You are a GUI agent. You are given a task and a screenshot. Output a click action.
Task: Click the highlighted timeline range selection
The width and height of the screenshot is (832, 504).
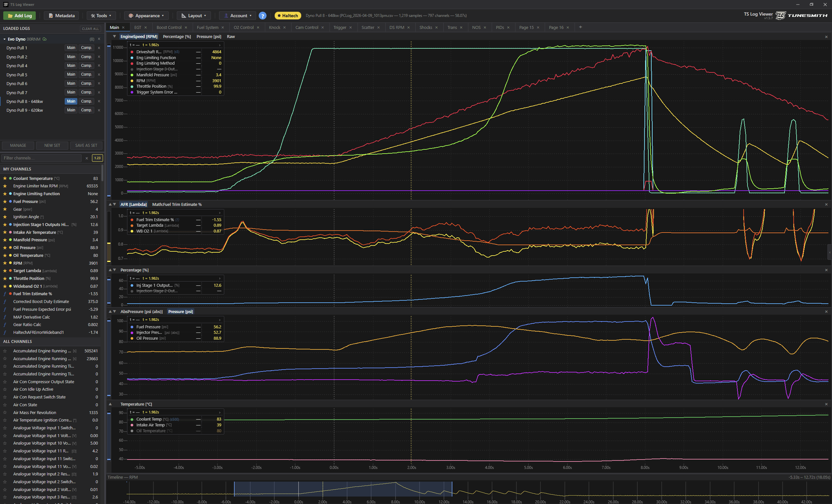point(343,489)
